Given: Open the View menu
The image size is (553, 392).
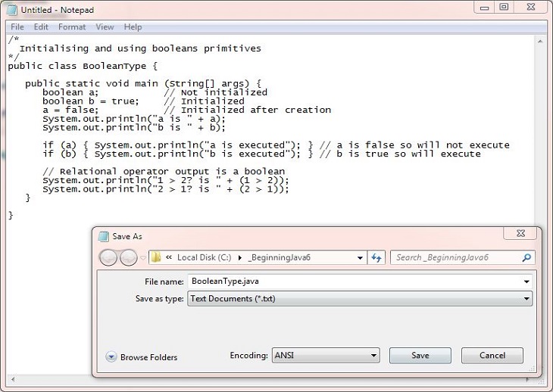Looking at the screenshot, I should (105, 27).
